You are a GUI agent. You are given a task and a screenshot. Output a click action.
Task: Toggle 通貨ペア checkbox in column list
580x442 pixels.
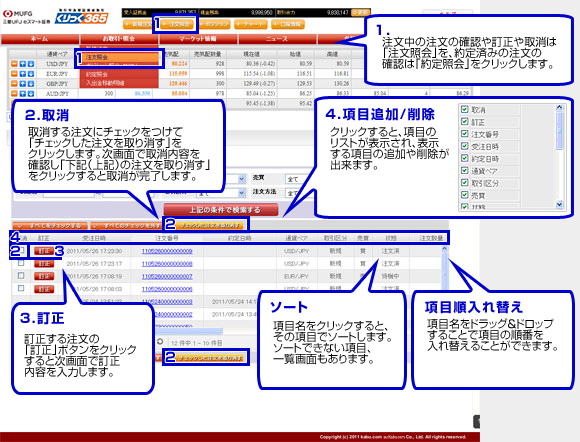(465, 170)
